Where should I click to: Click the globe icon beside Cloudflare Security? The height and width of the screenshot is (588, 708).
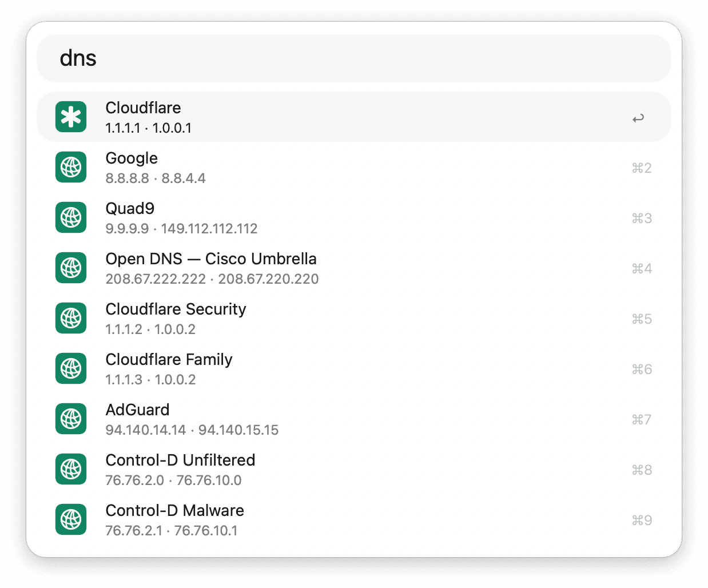71,319
